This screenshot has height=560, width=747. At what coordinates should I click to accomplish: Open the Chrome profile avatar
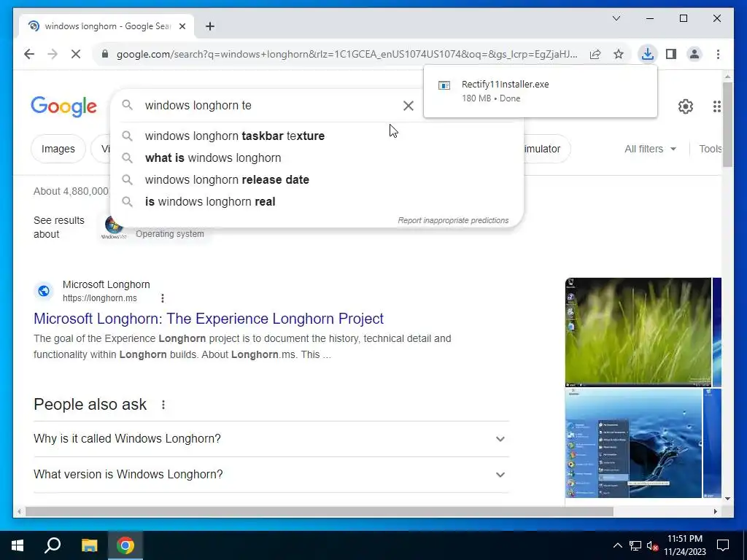pyautogui.click(x=694, y=54)
